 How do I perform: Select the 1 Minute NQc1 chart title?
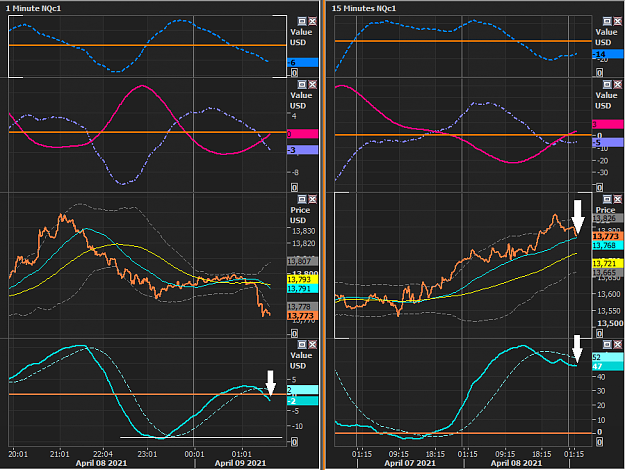[34, 8]
